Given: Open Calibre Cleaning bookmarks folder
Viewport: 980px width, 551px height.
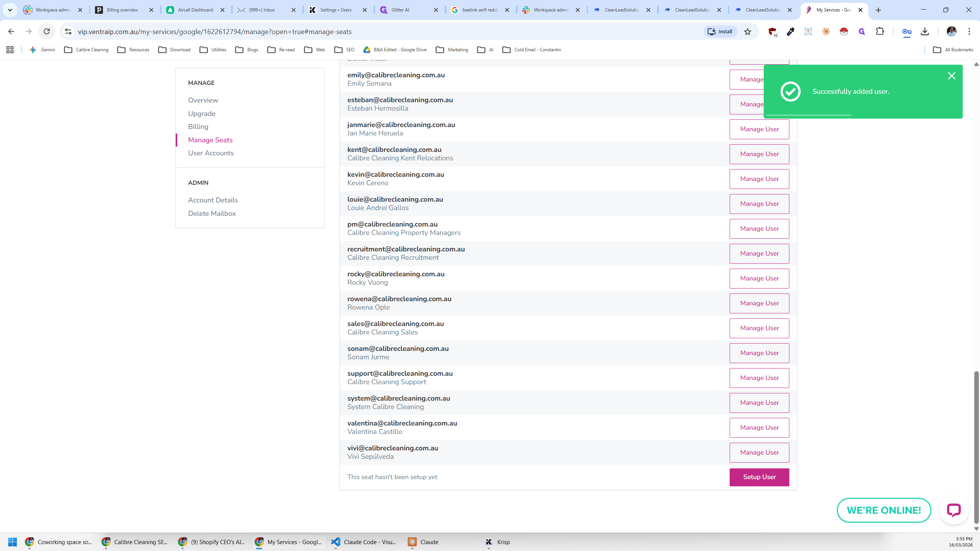Looking at the screenshot, I should 87,50.
